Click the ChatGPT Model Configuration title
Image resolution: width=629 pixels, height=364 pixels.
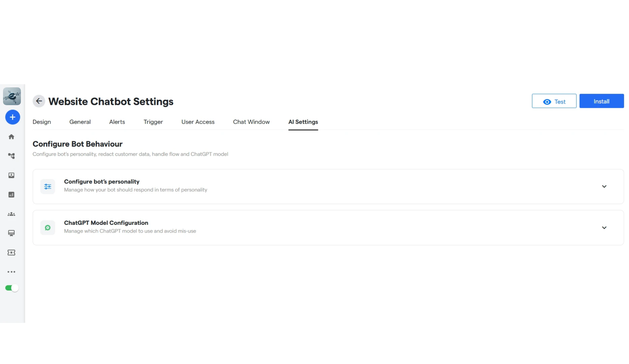[x=106, y=223]
